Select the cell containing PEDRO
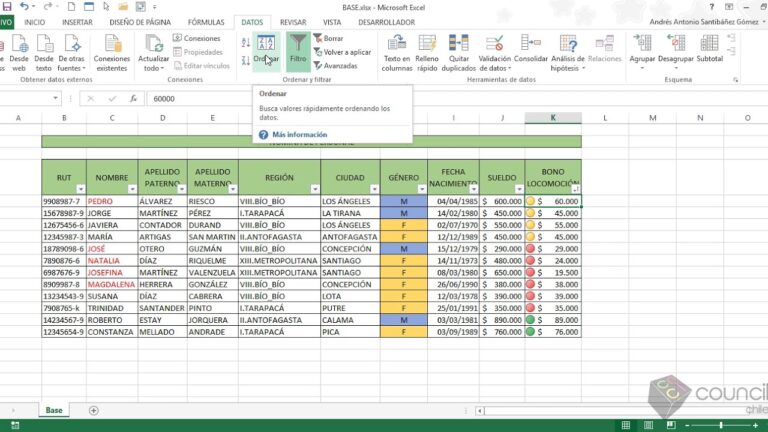This screenshot has height=432, width=768. (112, 201)
